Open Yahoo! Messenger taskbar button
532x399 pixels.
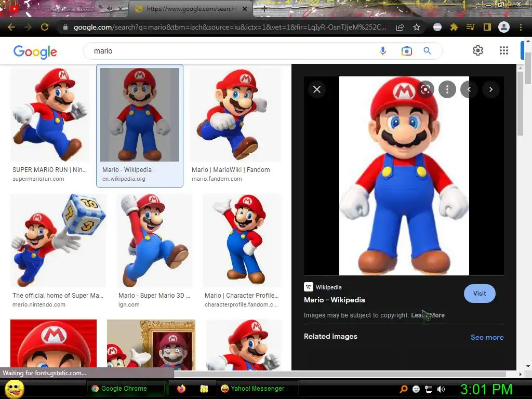(257, 389)
